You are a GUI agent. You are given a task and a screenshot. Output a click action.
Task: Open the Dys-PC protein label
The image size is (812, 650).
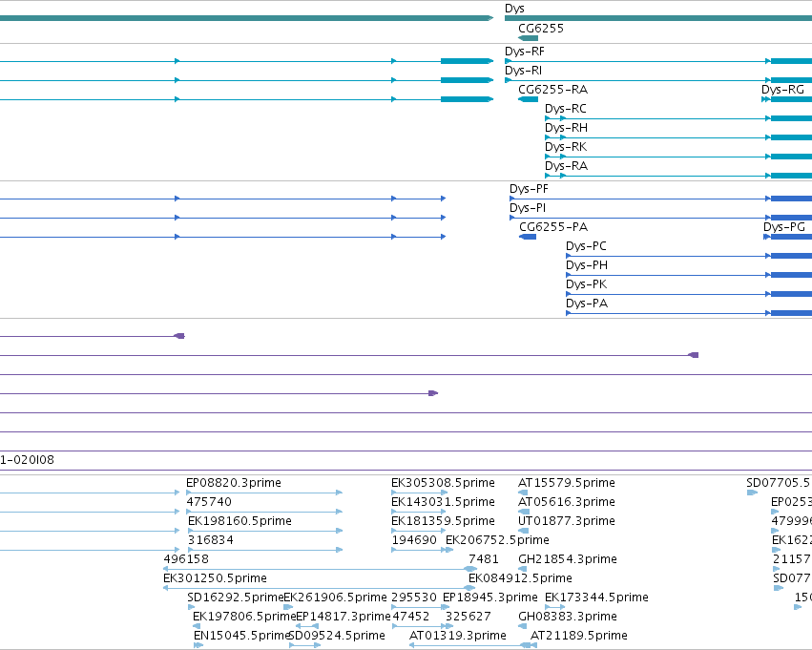586,246
